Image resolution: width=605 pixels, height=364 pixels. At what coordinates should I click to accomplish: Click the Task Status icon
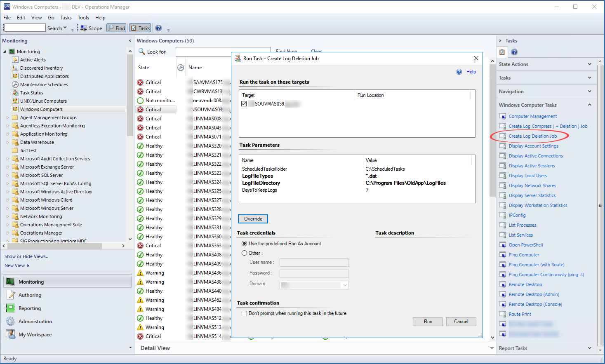tap(15, 93)
